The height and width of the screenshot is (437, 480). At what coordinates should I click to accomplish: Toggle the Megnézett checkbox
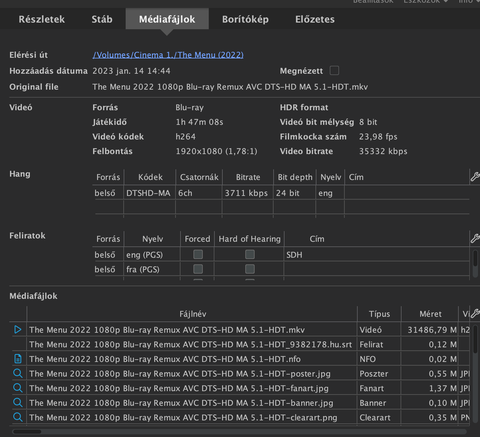pyautogui.click(x=334, y=71)
